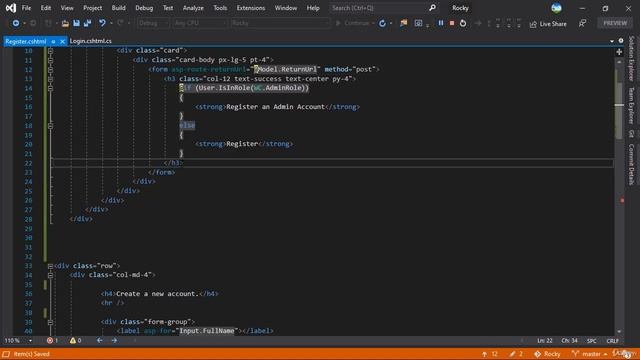Collapse the else block on line 18
The height and width of the screenshot is (360, 640).
coord(50,126)
